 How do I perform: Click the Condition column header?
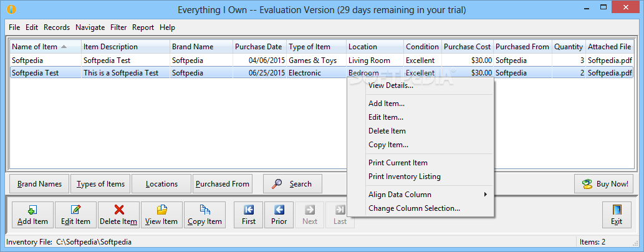tap(423, 46)
